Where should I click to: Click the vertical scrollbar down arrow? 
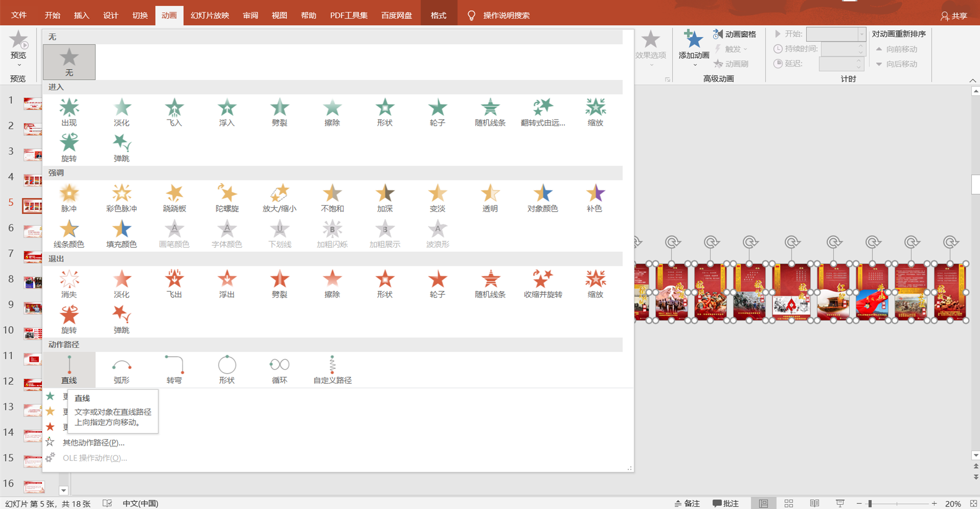(x=975, y=455)
